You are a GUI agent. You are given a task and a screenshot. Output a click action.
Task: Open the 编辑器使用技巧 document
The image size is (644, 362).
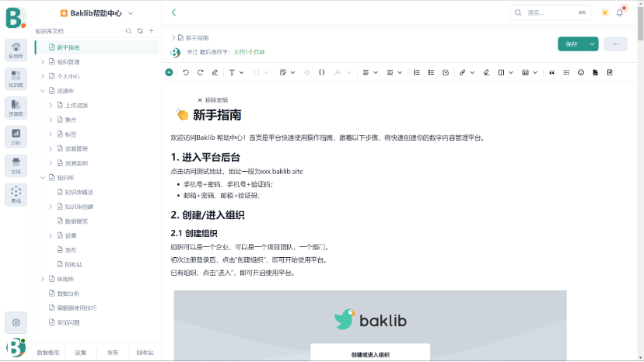point(77,308)
